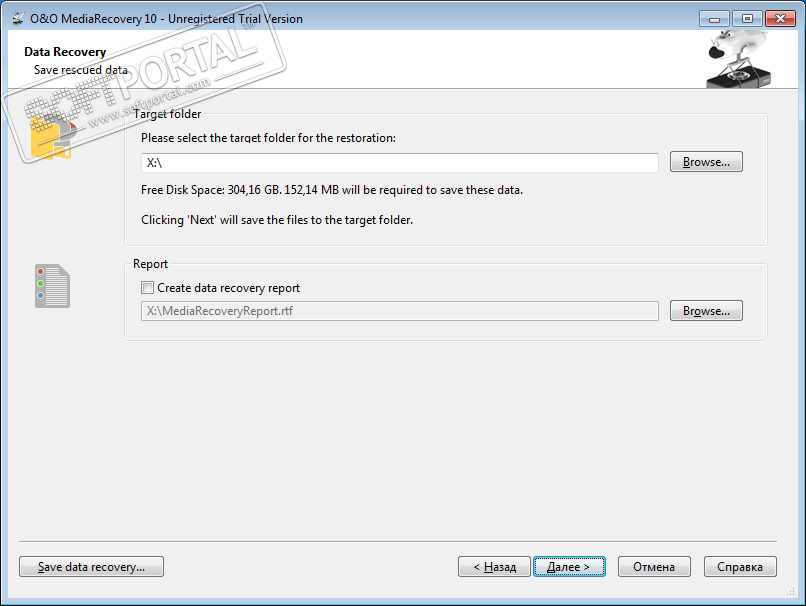Click the O&O MediaRecovery title bar icon
806x606 pixels.
click(x=17, y=18)
